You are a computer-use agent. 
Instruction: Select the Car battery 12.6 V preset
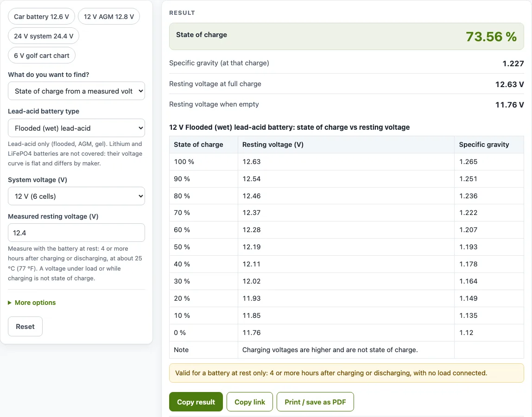(41, 17)
